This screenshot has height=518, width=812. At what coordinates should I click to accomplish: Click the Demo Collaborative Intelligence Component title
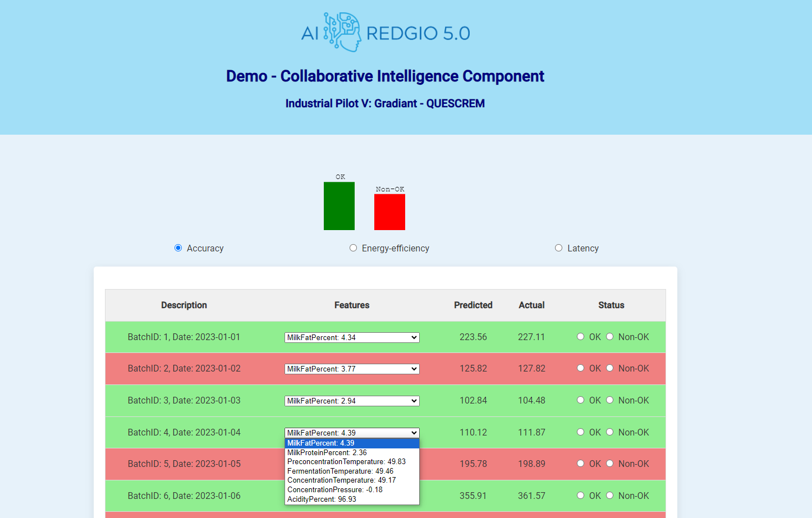[385, 76]
